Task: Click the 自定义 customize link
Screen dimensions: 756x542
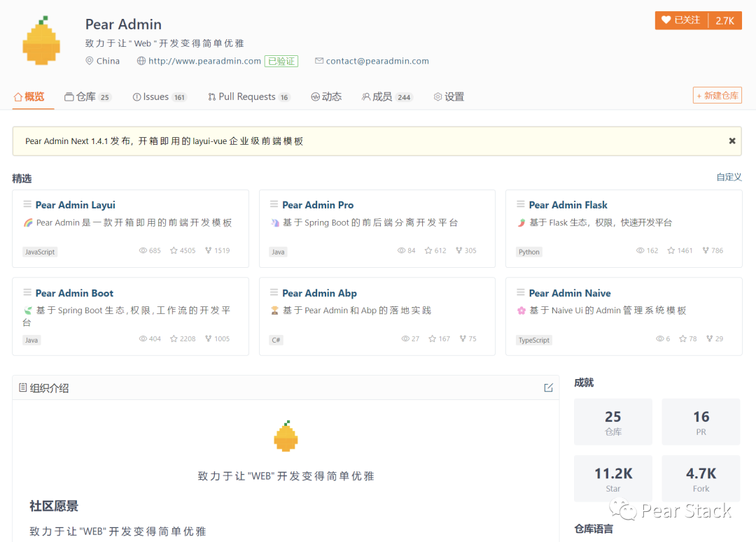Action: 729,177
